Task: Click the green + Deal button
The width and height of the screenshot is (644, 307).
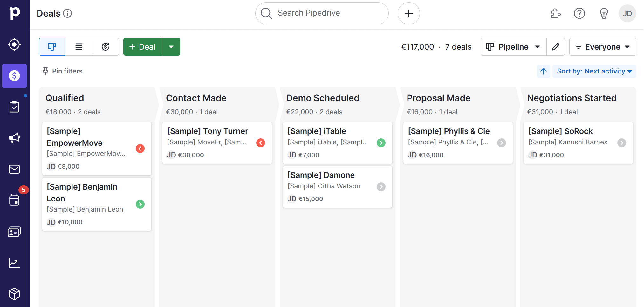Action: coord(143,47)
